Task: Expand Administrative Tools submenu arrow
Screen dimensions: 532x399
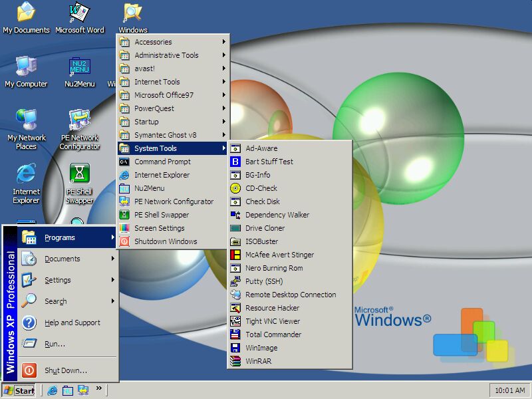Action: coord(224,55)
